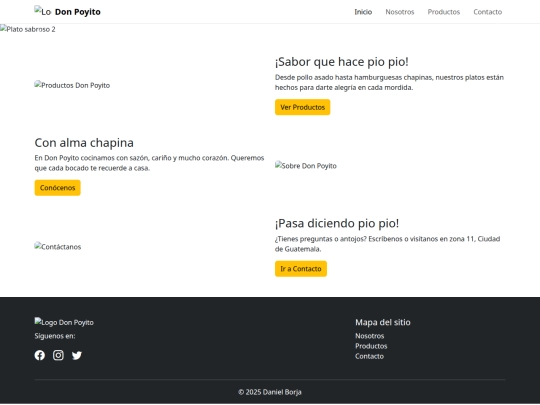Click the Plato sabroso 2 banner image
This screenshot has width=540, height=405.
coord(28,29)
